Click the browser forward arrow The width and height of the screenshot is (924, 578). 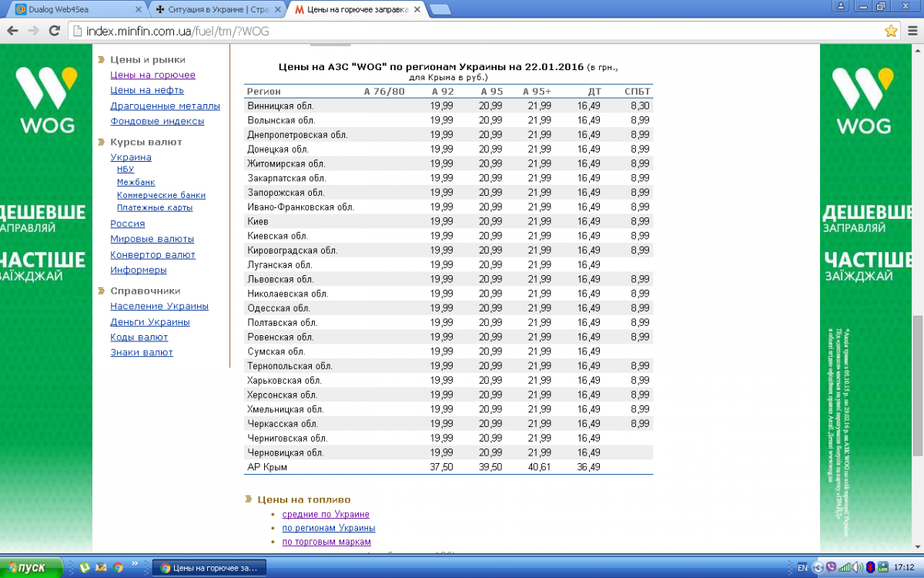pyautogui.click(x=33, y=31)
